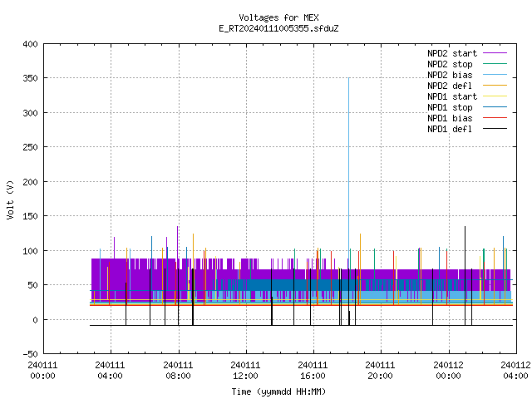Click the light blue NPD2 bias legend line
Image resolution: width=532 pixels, height=399 pixels.
click(495, 75)
